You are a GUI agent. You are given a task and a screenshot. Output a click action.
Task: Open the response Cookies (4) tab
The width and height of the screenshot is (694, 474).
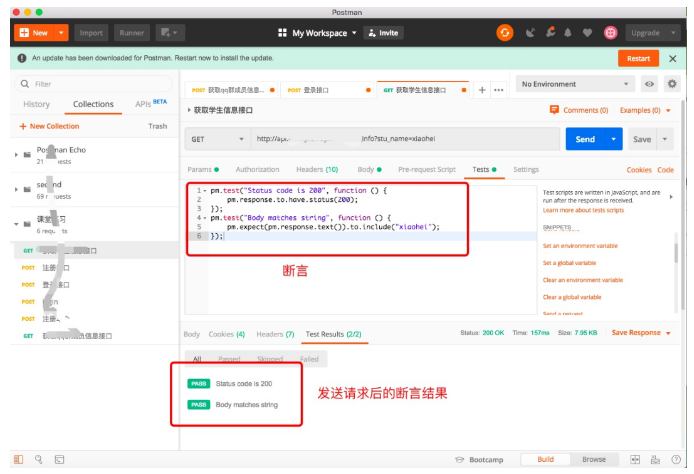pyautogui.click(x=227, y=334)
